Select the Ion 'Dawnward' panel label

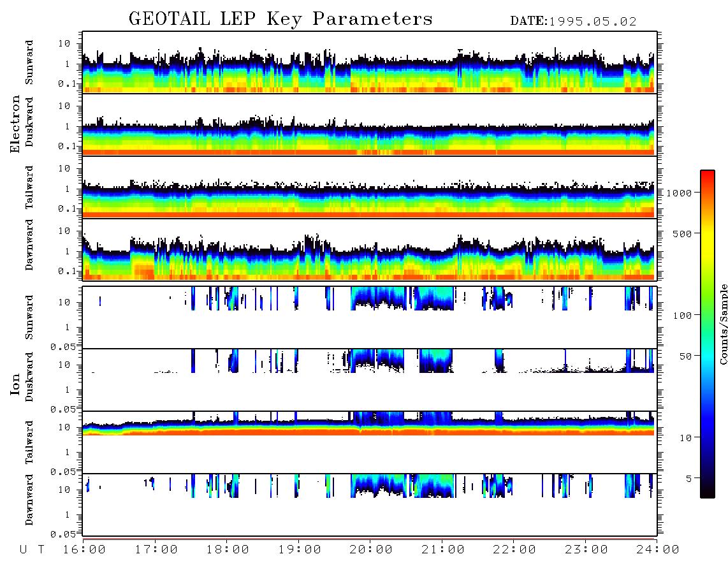(29, 500)
